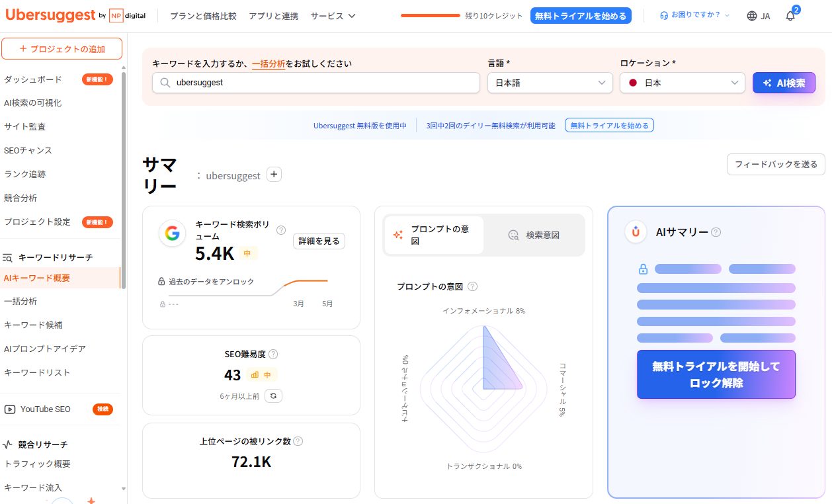Click the headset help icon
832x504 pixels.
point(663,15)
